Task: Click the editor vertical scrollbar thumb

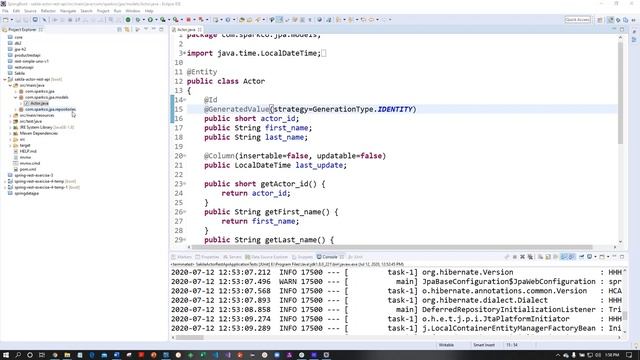Action: pyautogui.click(x=620, y=92)
